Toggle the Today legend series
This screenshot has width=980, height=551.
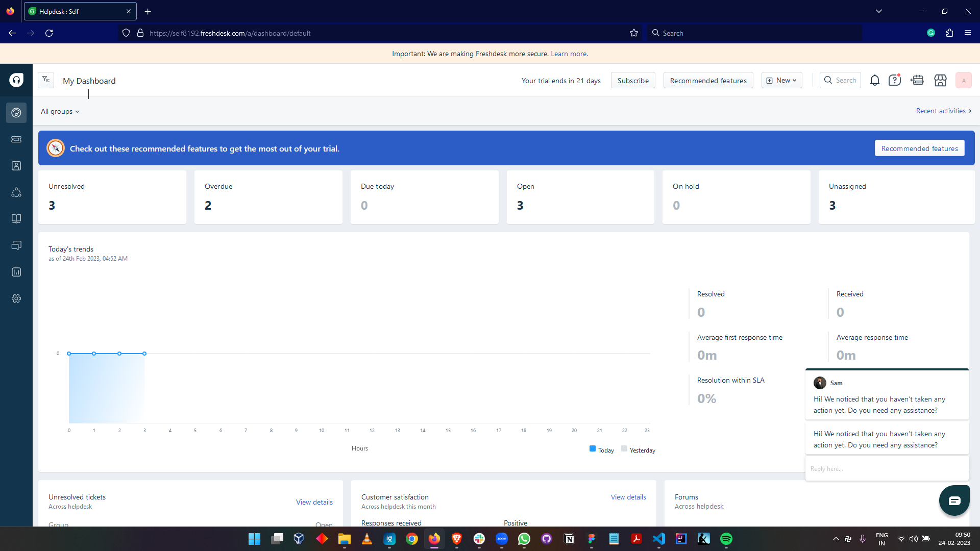[602, 450]
